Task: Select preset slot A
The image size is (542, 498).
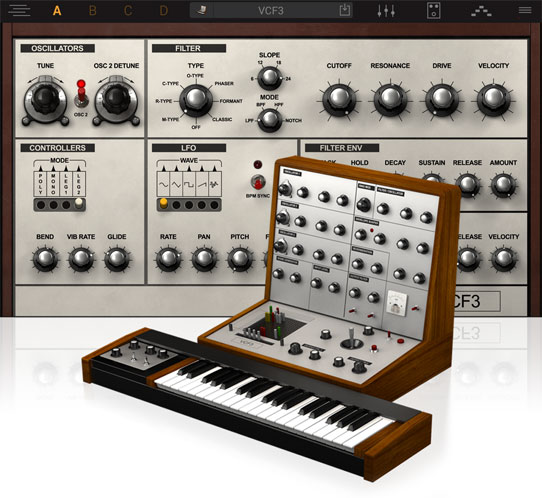Action: [x=57, y=11]
